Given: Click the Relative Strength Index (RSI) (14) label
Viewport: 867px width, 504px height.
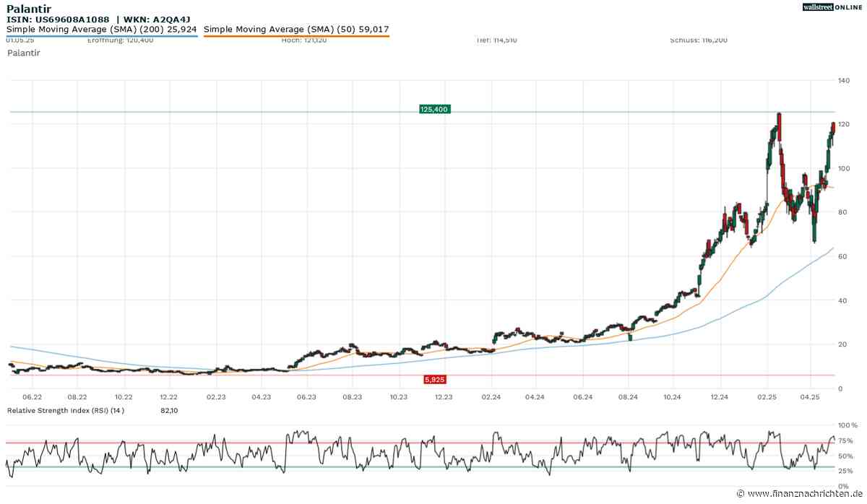Looking at the screenshot, I should pyautogui.click(x=66, y=410).
